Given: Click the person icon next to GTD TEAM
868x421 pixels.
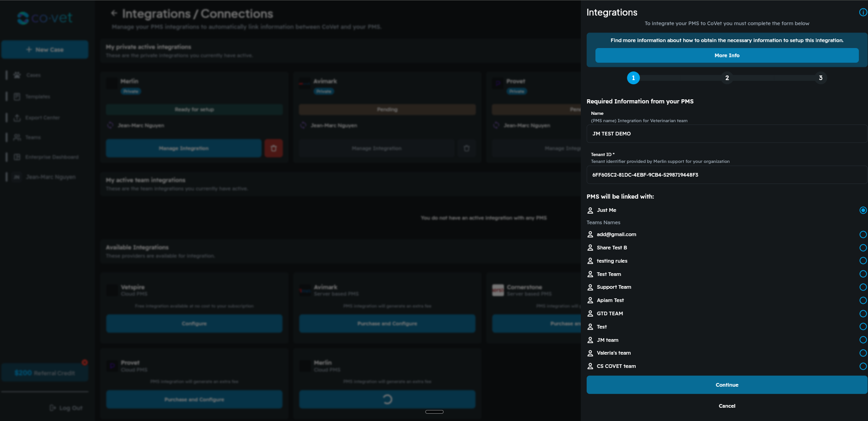Looking at the screenshot, I should (x=590, y=313).
